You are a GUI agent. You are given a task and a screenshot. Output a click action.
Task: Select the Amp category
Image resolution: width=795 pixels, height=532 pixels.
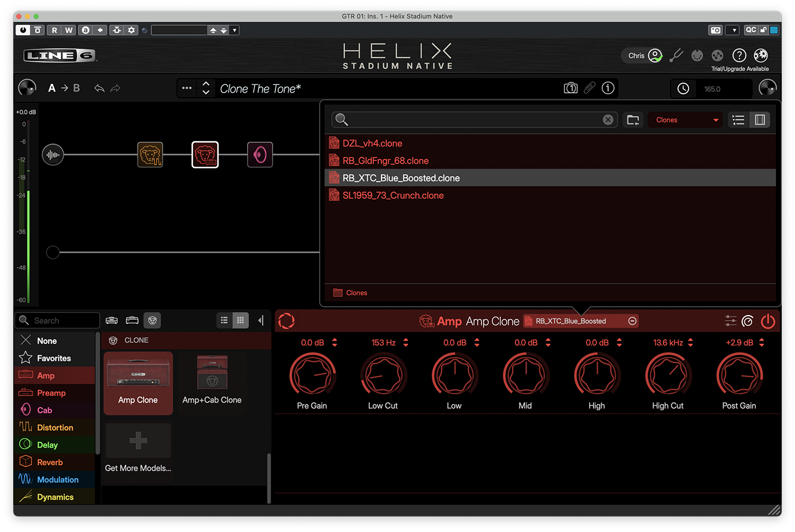(55, 376)
